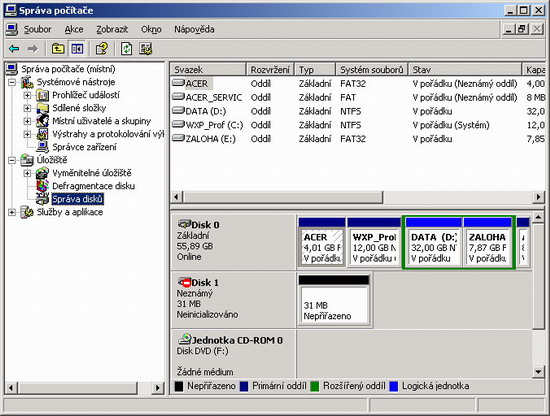Select Disk 1 uninitialized disk icon

(x=184, y=282)
